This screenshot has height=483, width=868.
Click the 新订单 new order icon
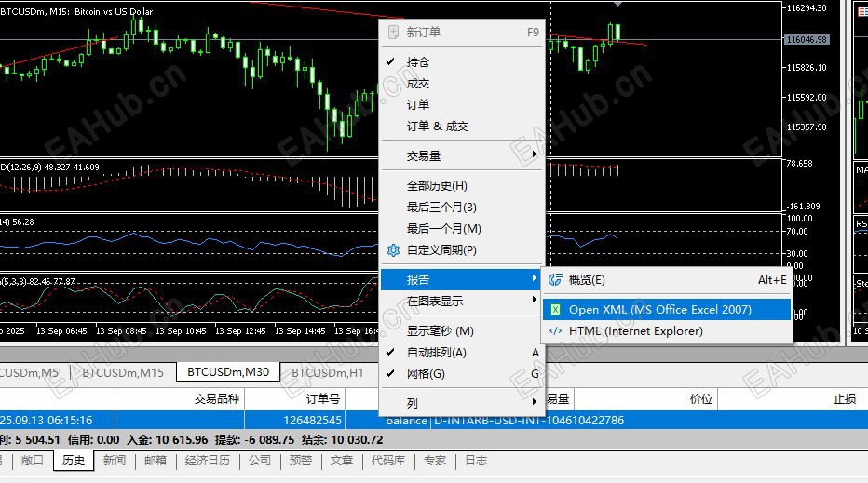[x=393, y=32]
